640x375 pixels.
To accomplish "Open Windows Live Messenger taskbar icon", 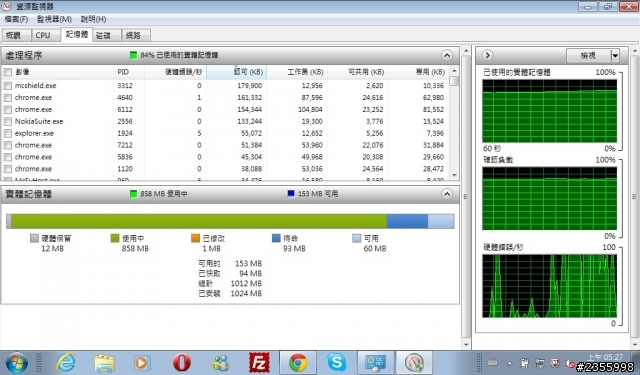I will point(220,362).
